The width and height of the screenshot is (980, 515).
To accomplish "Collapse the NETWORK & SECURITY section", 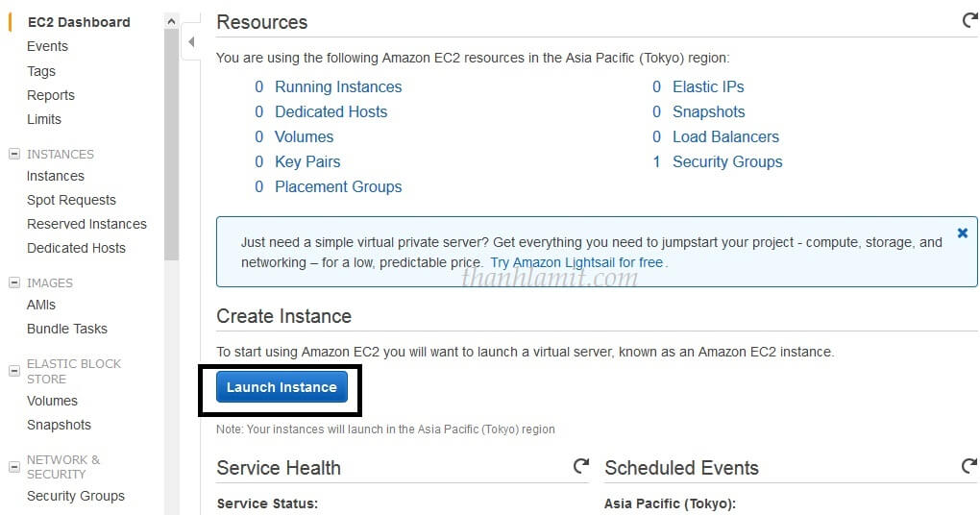I will tap(13, 467).
